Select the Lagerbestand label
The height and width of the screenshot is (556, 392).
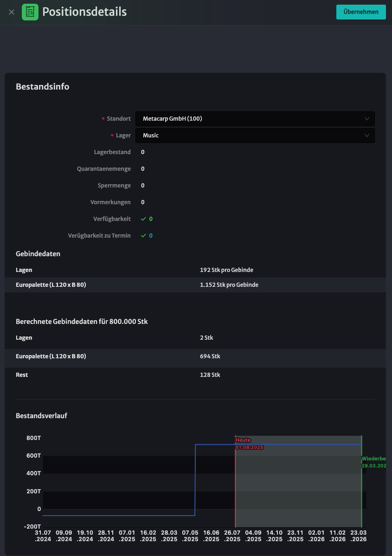(x=112, y=152)
